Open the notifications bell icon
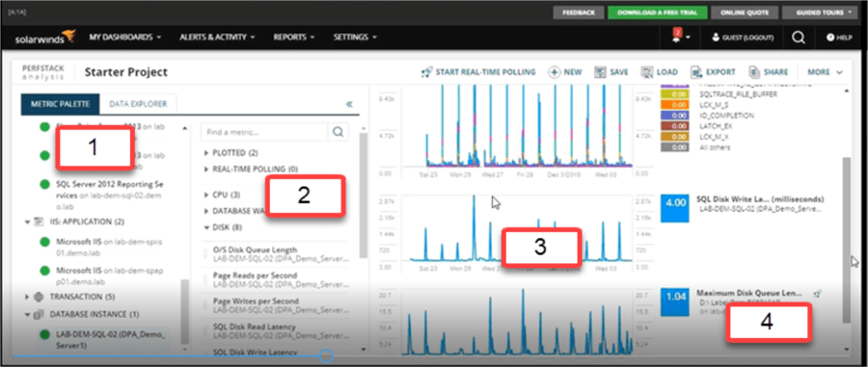This screenshot has width=868, height=367. click(677, 37)
